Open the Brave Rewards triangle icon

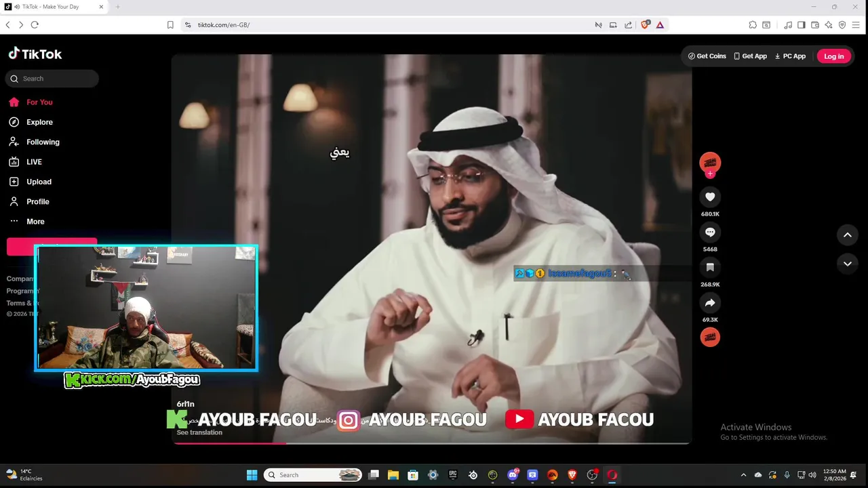click(x=660, y=24)
